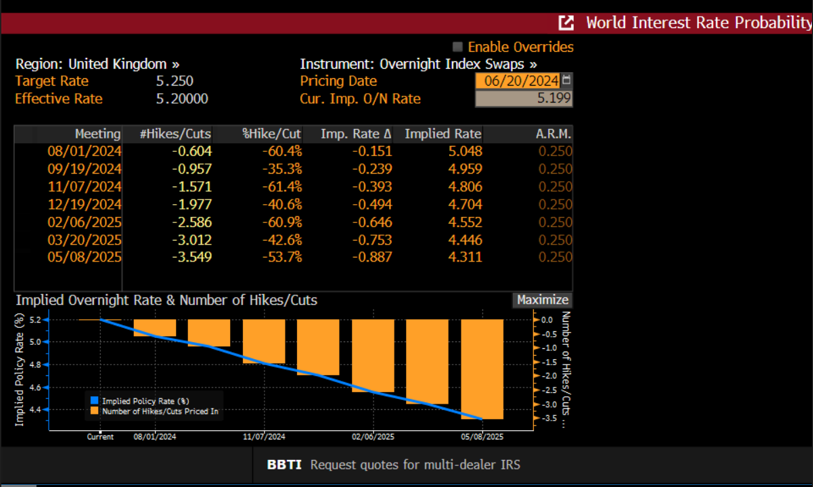This screenshot has width=813, height=487.
Task: Open the Pricing Date calendar picker icon
Action: 567,80
